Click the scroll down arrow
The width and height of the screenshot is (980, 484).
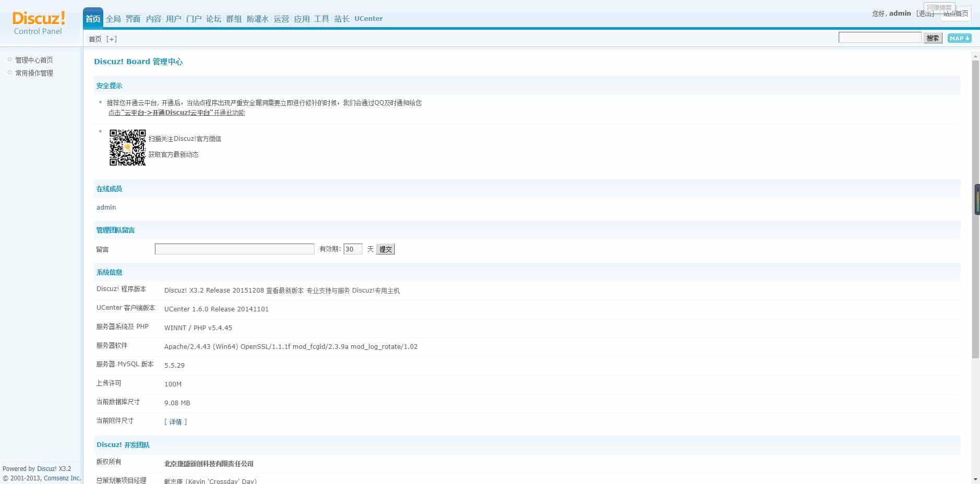(x=975, y=479)
